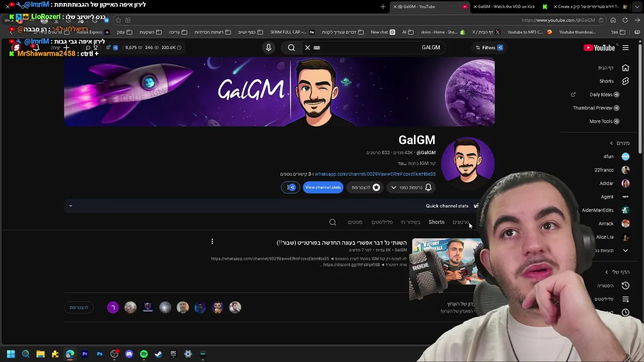644x362 pixels.
Task: Expand More Tools in sidebar
Action: tap(604, 121)
